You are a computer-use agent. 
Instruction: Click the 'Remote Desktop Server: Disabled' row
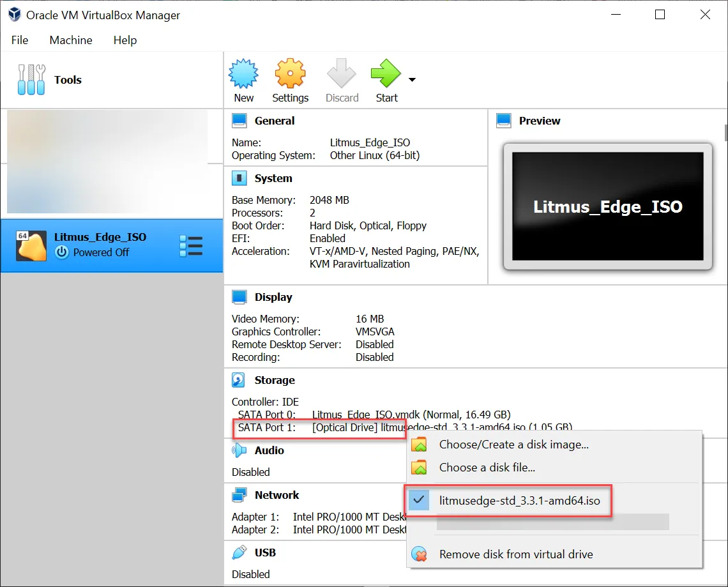point(312,344)
